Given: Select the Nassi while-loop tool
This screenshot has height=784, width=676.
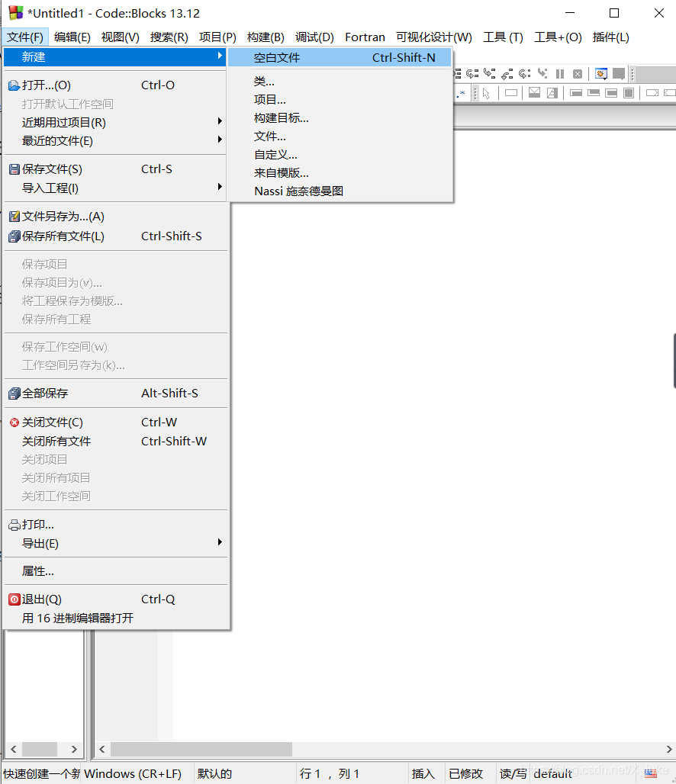Looking at the screenshot, I should point(576,93).
